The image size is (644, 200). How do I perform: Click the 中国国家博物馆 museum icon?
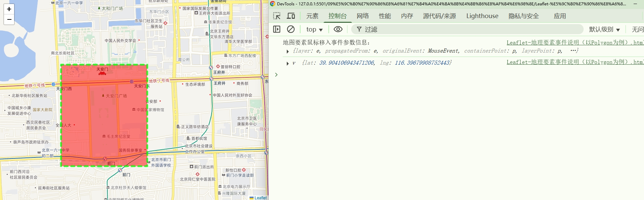[134, 110]
